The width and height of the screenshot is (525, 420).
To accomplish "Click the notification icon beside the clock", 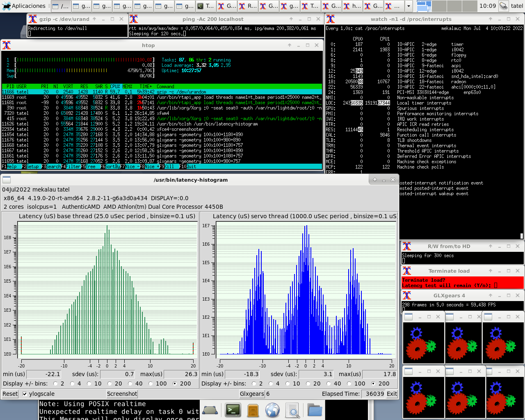I will click(x=504, y=6).
